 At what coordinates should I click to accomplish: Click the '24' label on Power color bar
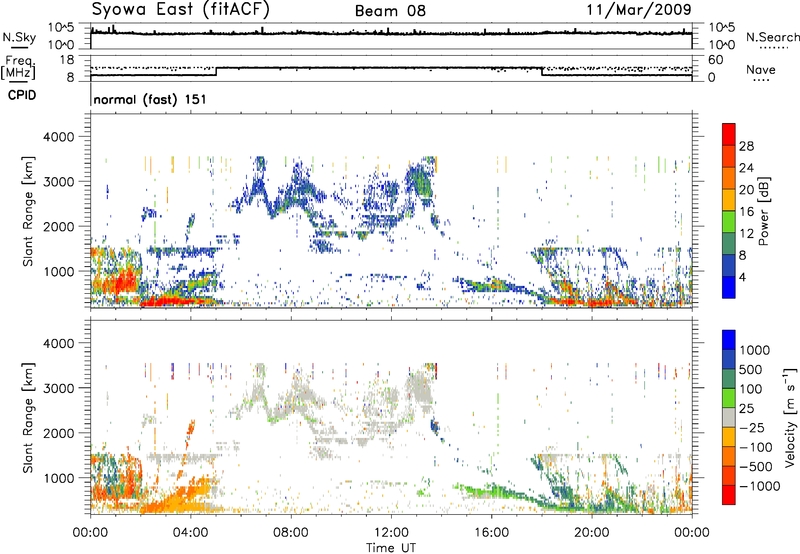[x=746, y=168]
